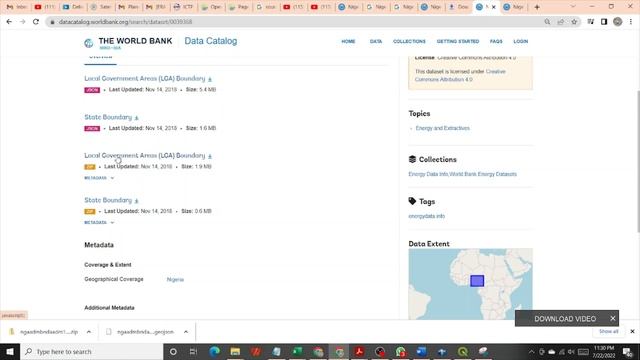Close the downloads bar
This screenshot has width=640, height=360.
(x=632, y=331)
